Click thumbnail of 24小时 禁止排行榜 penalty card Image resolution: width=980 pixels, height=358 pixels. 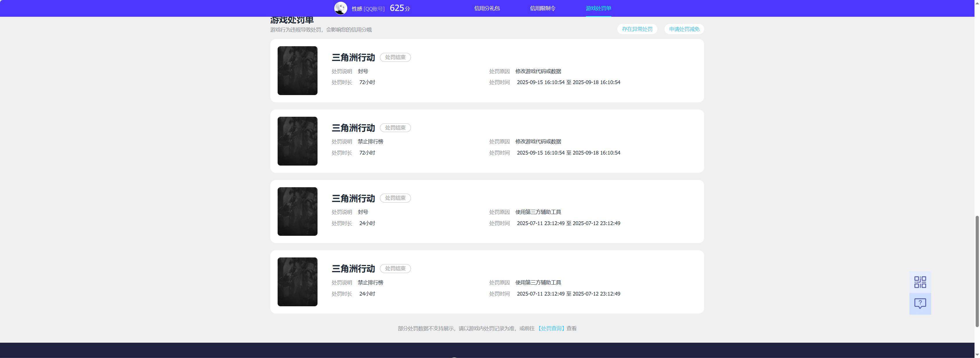click(x=298, y=282)
